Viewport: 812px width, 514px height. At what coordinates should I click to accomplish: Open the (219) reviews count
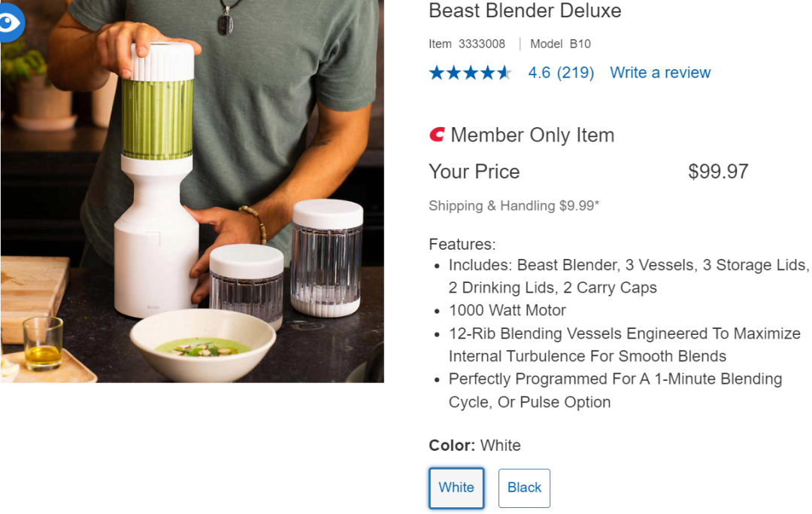575,72
